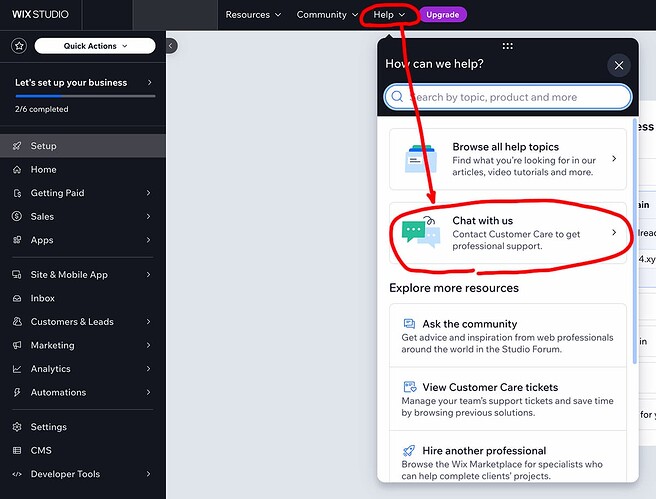Click the Ask the community icon
This screenshot has height=499, width=656.
click(409, 324)
